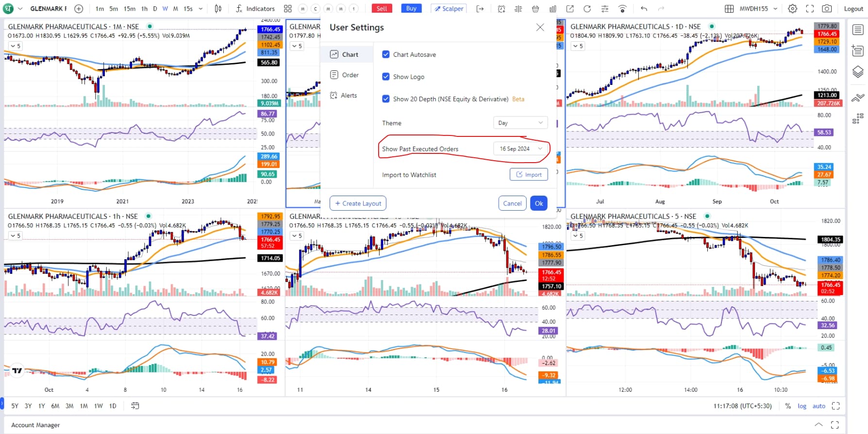Open chart in popout window icon
This screenshot has height=434, width=868.
pos(570,9)
